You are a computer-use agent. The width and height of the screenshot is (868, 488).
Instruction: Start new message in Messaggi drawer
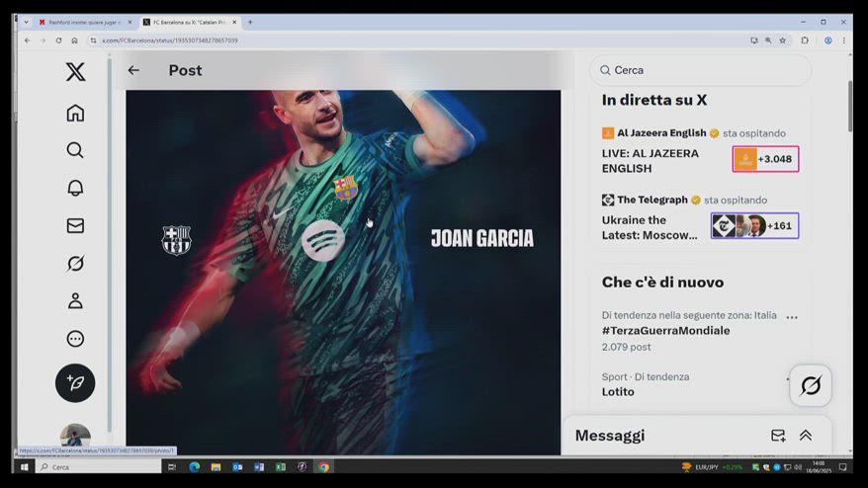(x=778, y=436)
